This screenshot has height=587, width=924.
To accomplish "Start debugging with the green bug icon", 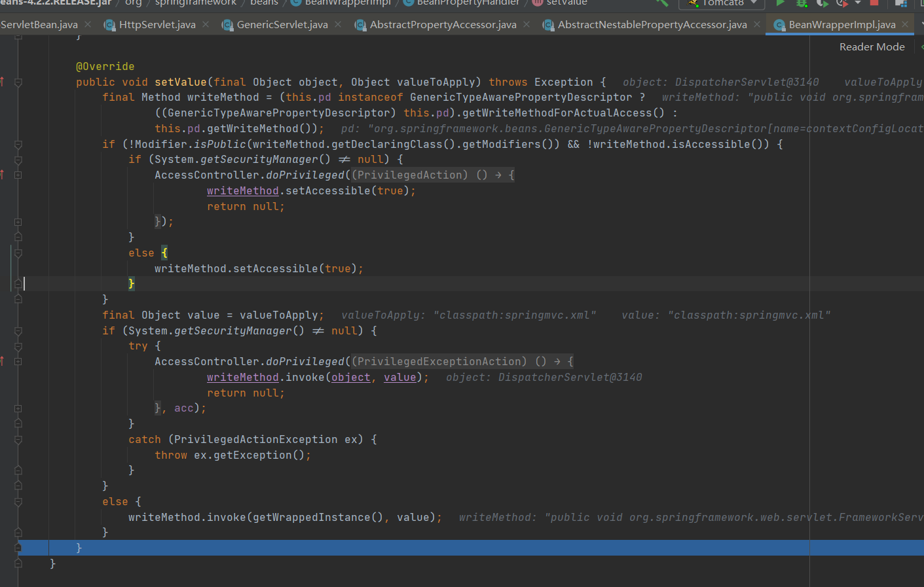I will [801, 3].
